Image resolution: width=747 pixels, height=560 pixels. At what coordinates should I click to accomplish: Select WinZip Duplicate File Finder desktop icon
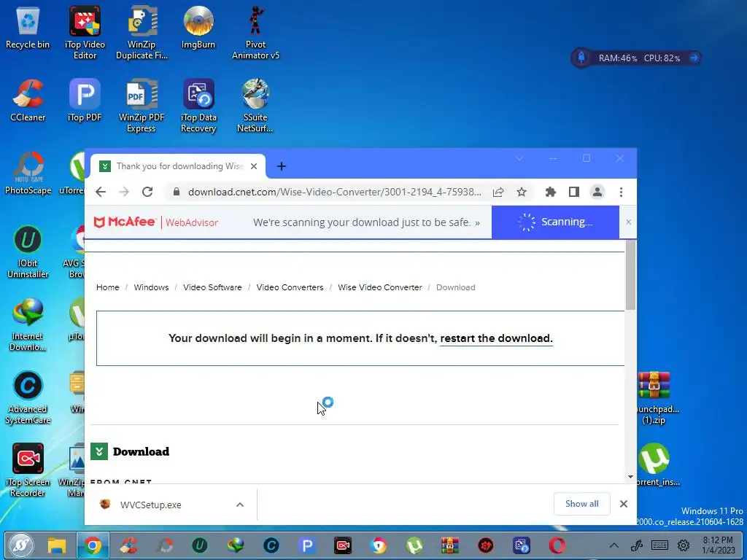click(142, 32)
